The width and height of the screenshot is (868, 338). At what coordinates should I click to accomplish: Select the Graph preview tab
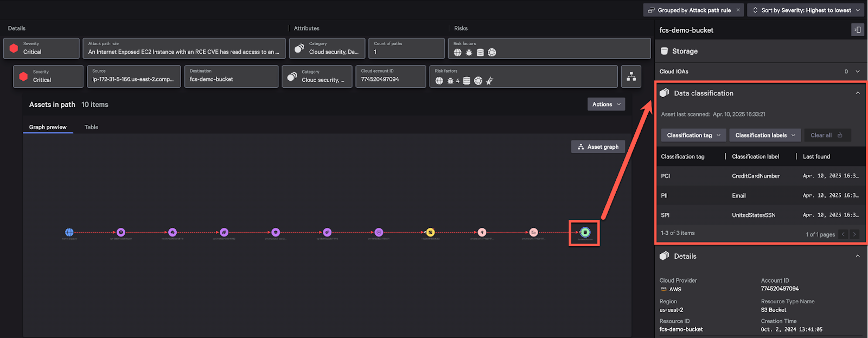48,127
